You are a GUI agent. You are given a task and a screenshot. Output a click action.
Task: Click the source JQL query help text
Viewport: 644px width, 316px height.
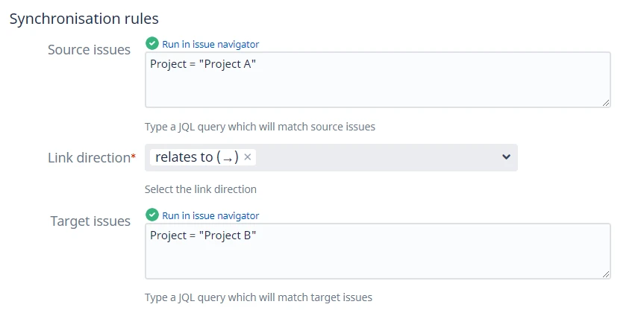pyautogui.click(x=260, y=127)
